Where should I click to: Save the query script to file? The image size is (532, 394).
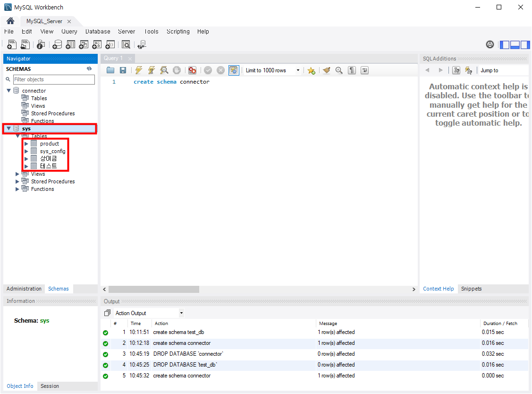coord(123,70)
